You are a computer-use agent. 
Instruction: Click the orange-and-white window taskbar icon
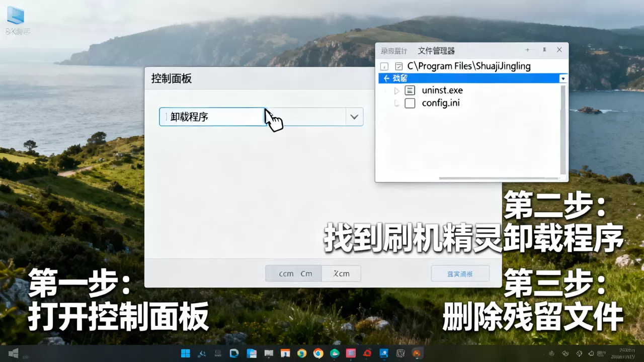click(x=285, y=353)
